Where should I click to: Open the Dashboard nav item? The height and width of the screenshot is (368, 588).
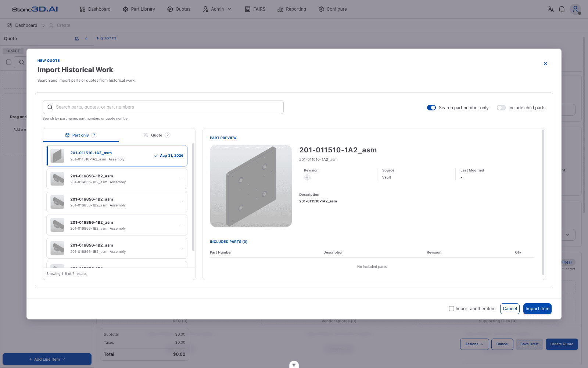(x=95, y=9)
